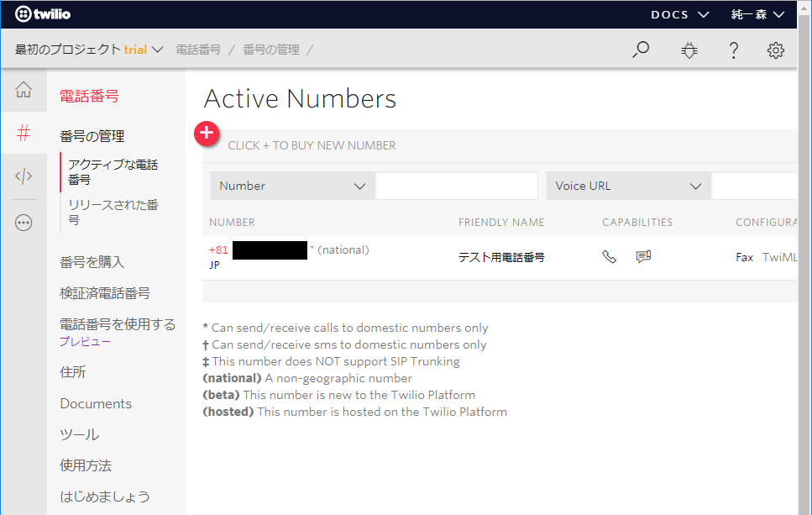Select リリースされた番号 menu item

click(x=113, y=213)
